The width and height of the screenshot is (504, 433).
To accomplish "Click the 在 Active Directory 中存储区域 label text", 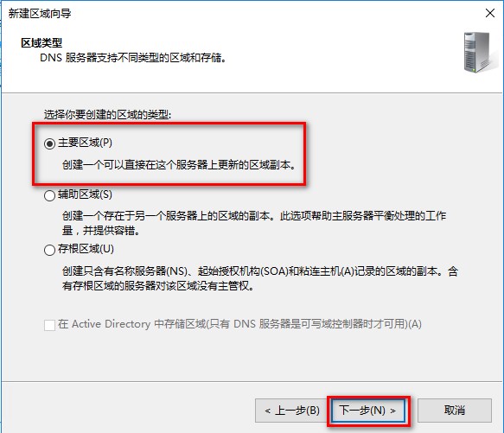I will click(x=239, y=324).
